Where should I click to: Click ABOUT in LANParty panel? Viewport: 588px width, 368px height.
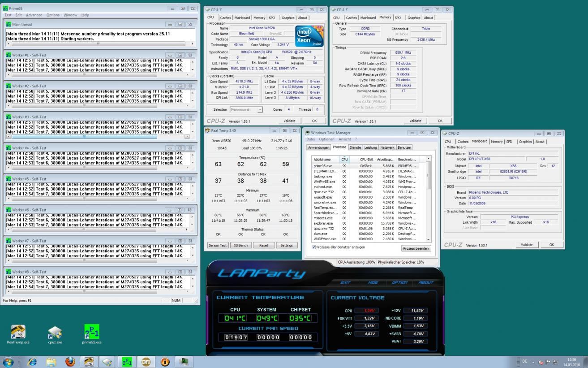(425, 282)
